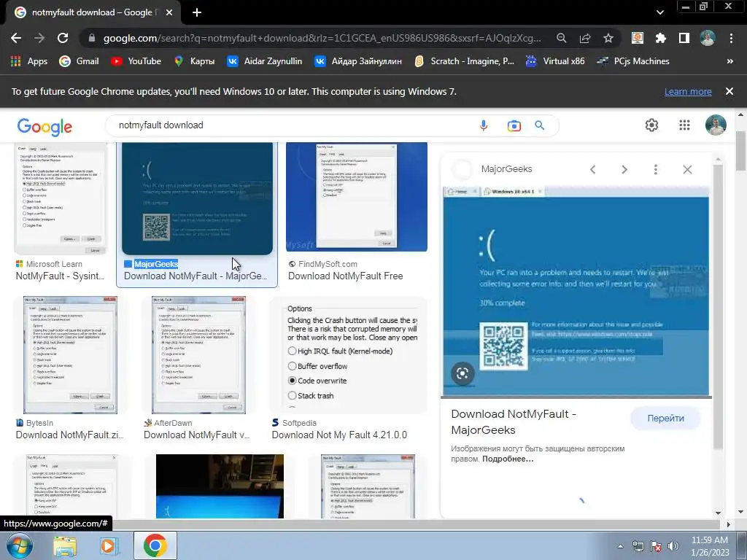The image size is (747, 560).
Task: Show the calendar from the taskbar clock
Action: pos(710,546)
